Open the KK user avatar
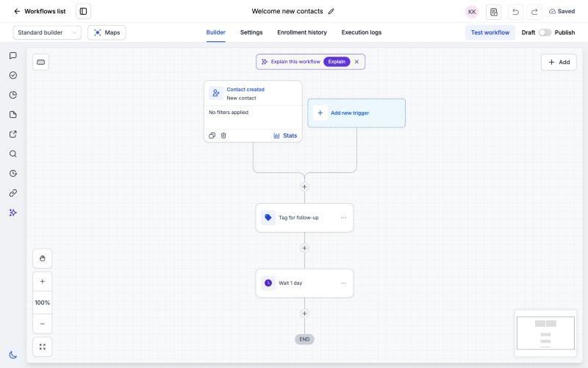588x368 pixels. (x=472, y=12)
